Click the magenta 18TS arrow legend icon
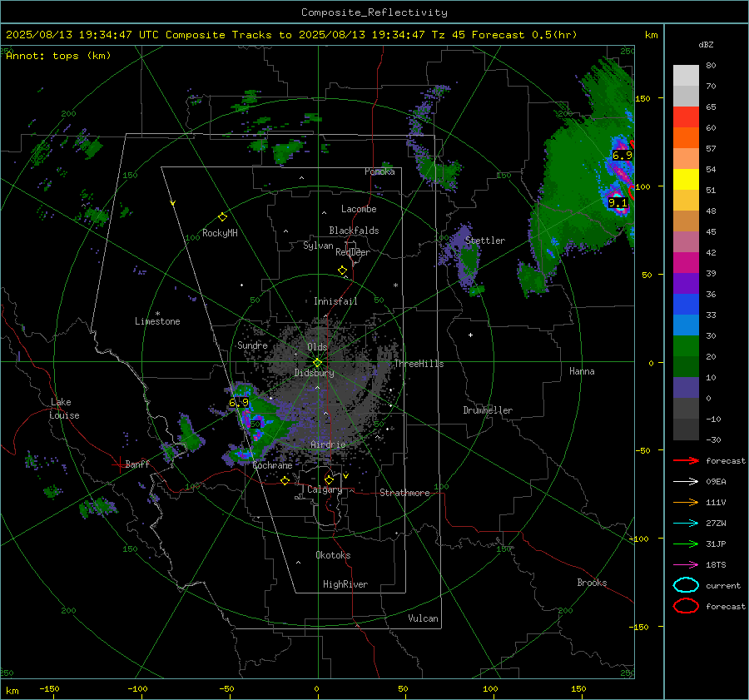 686,565
